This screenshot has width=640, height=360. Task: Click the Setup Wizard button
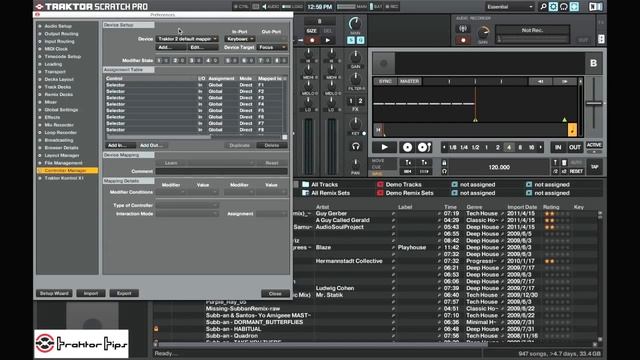point(54,293)
